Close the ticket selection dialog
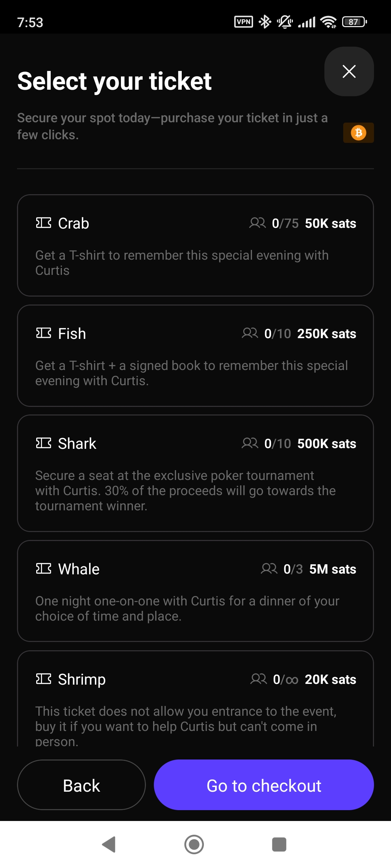The height and width of the screenshot is (868, 391). pyautogui.click(x=349, y=71)
